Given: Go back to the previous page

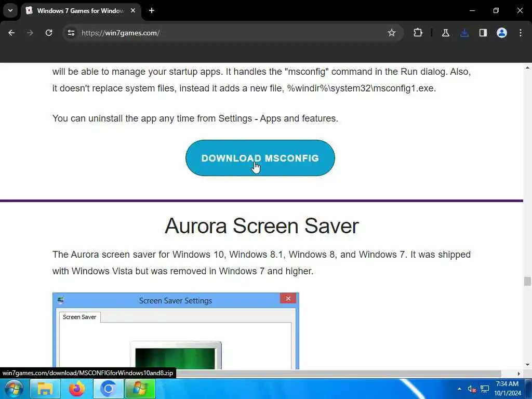Looking at the screenshot, I should click(x=11, y=33).
